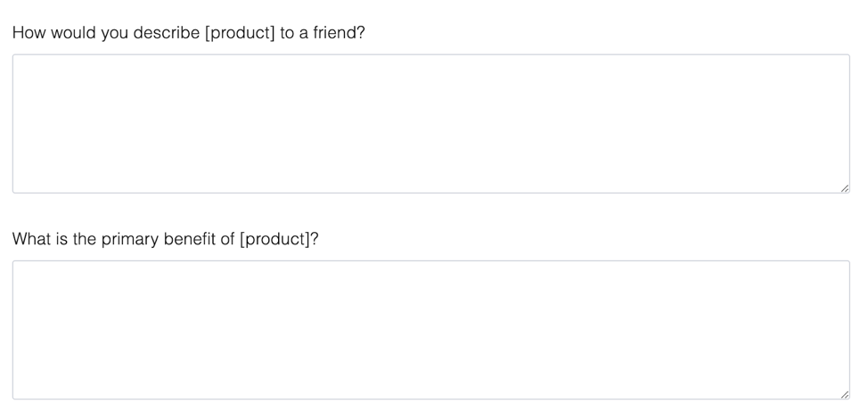The image size is (868, 412).
Task: Click the '[product]' placeholder in the first question
Action: click(x=240, y=33)
